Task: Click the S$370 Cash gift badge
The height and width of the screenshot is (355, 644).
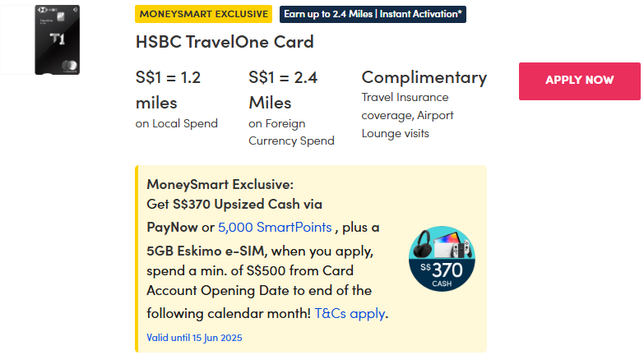Action: 442,258
